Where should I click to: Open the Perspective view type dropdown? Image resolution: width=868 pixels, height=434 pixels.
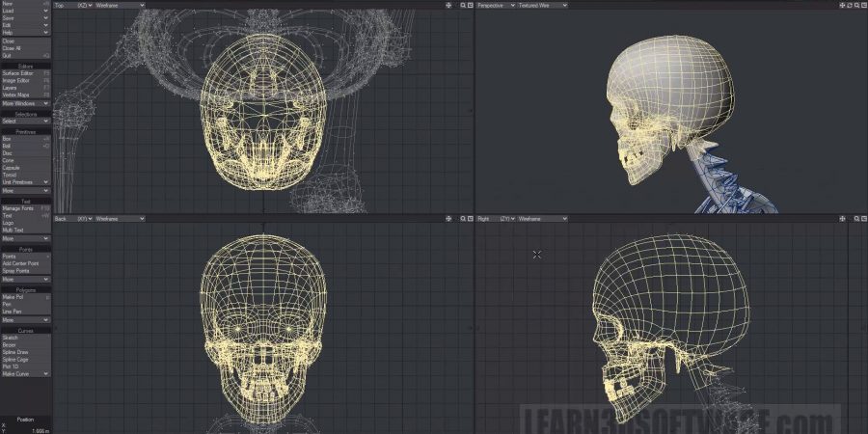501,5
